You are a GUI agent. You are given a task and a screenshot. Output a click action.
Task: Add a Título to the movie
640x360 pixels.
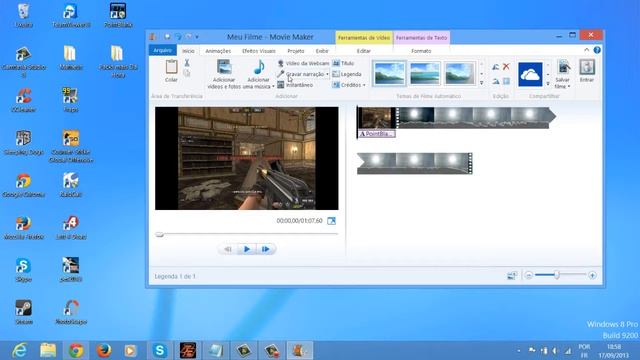tap(343, 63)
